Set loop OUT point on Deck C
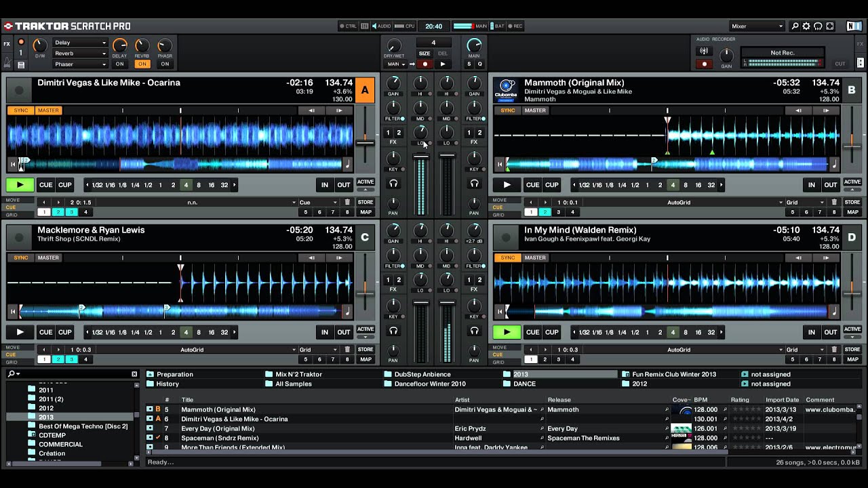 tap(344, 332)
